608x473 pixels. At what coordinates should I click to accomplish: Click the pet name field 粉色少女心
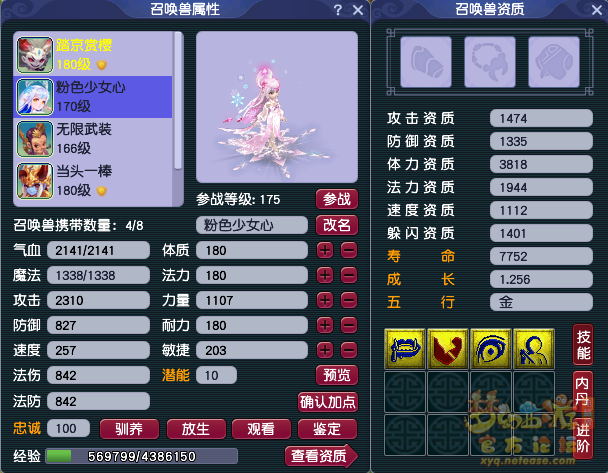click(252, 225)
